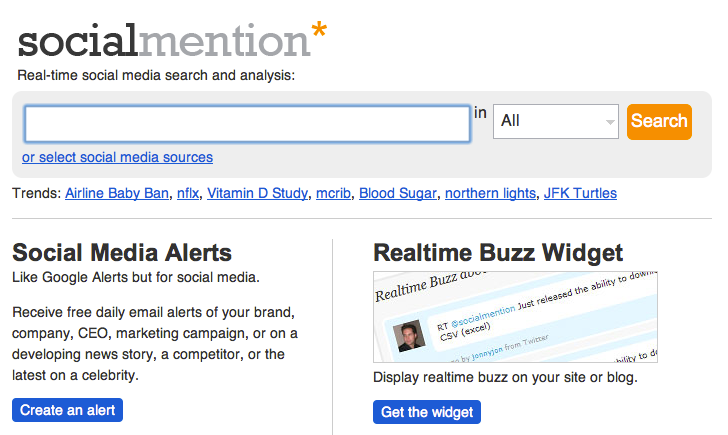Click the mcrib trend link
Screen dimensions: 728x435
[333, 193]
